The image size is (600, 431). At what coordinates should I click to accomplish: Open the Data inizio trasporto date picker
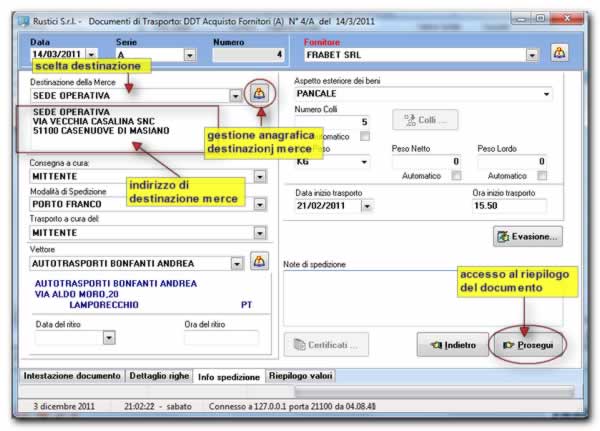tap(366, 206)
